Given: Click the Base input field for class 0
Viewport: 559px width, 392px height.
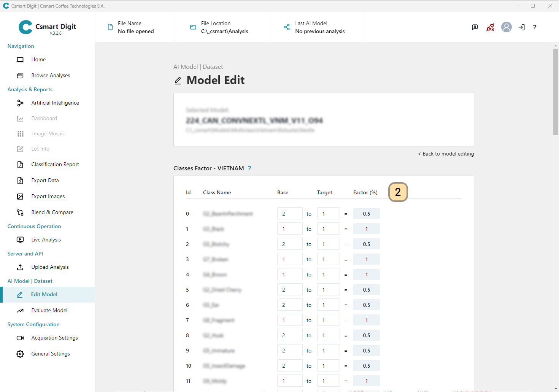Looking at the screenshot, I should click(x=289, y=214).
